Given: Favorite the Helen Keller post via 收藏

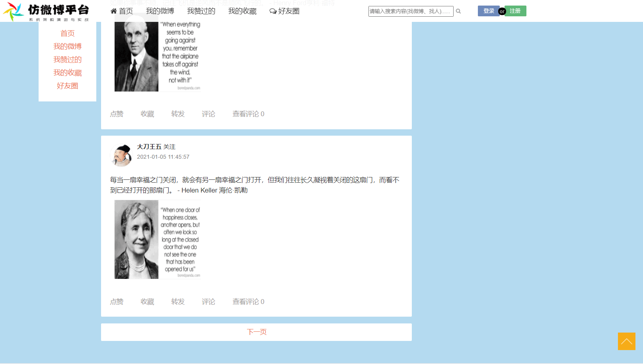Looking at the screenshot, I should pyautogui.click(x=147, y=302).
